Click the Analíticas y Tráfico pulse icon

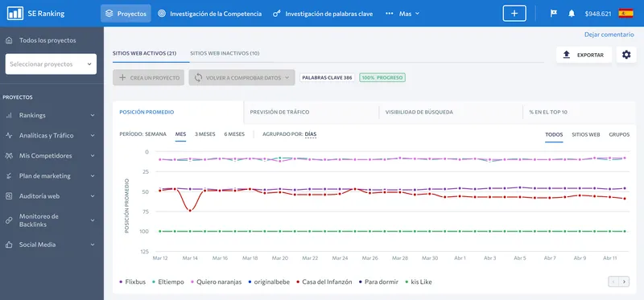point(9,135)
